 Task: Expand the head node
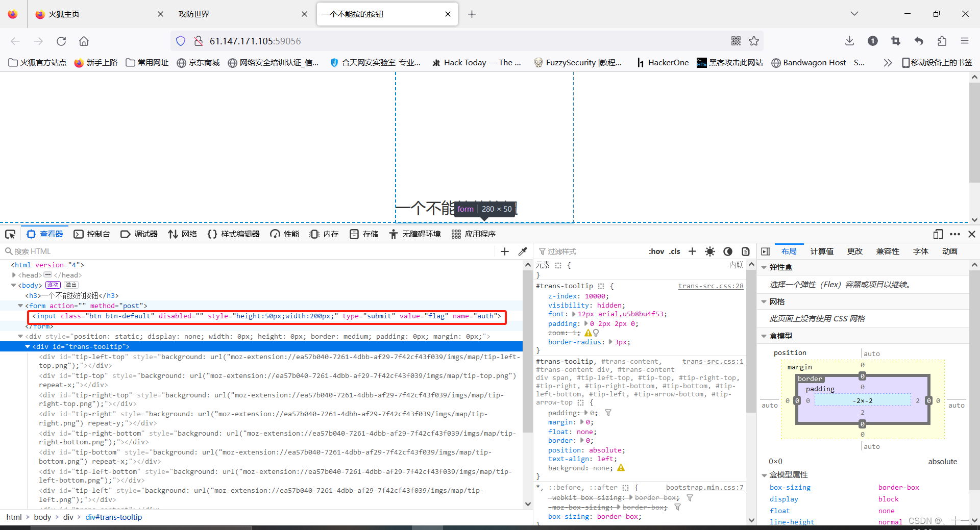[14, 275]
